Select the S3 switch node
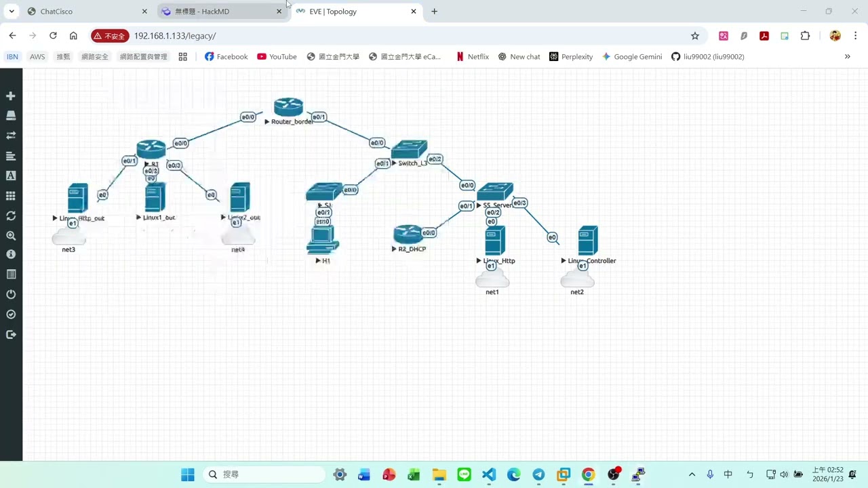Viewport: 868px width, 488px height. (324, 192)
